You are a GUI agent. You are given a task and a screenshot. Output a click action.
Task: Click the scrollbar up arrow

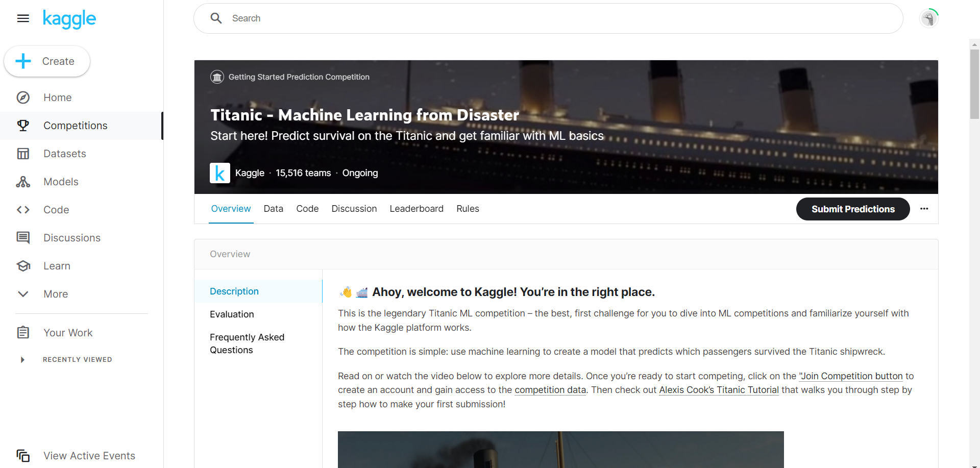(974, 44)
